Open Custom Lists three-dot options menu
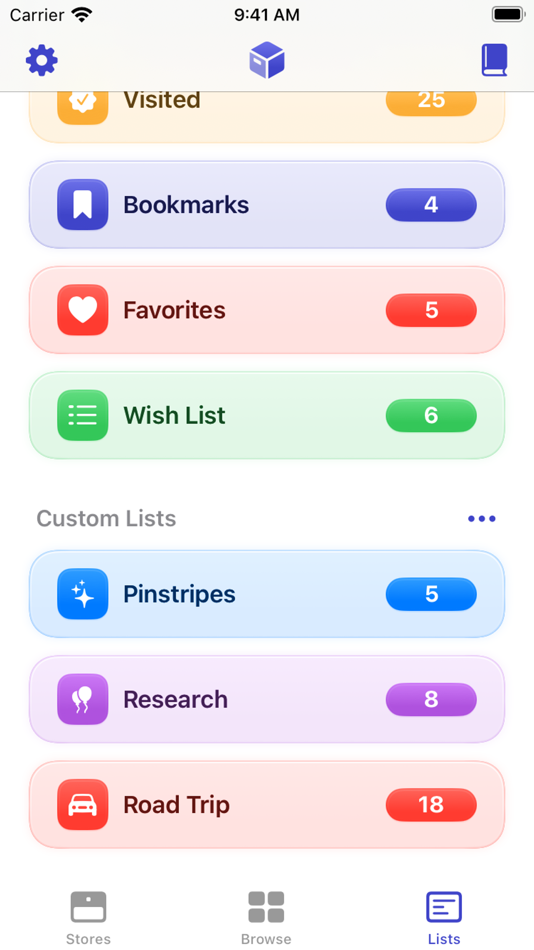 pos(482,519)
